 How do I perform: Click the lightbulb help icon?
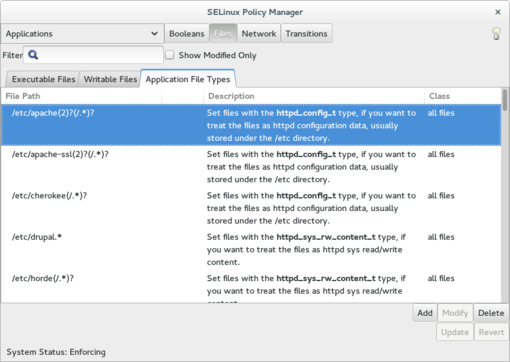(496, 34)
